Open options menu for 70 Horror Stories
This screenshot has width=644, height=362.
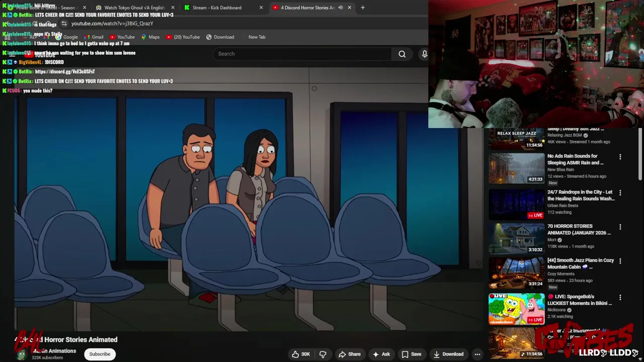(x=620, y=227)
